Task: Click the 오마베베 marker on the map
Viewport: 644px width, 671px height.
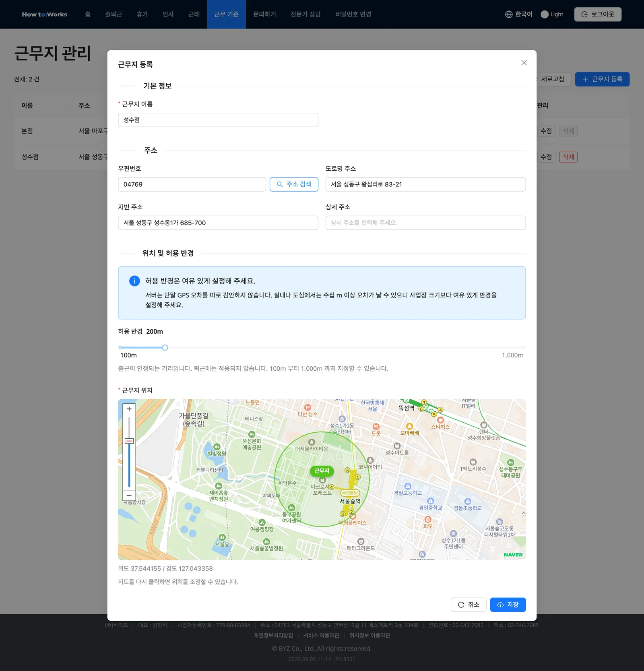Action: click(409, 426)
